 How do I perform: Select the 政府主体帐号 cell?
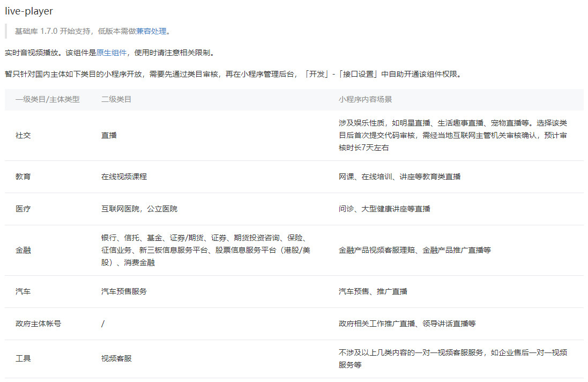38,324
